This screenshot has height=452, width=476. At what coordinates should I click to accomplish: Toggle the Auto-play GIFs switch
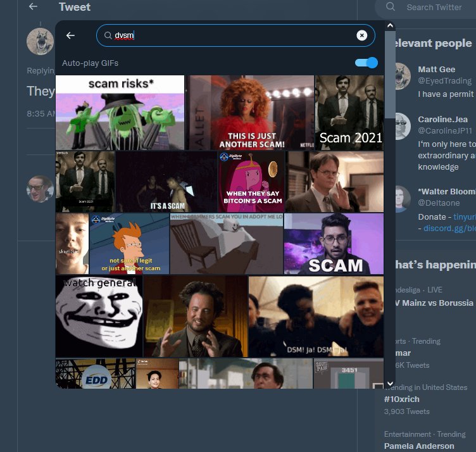366,63
